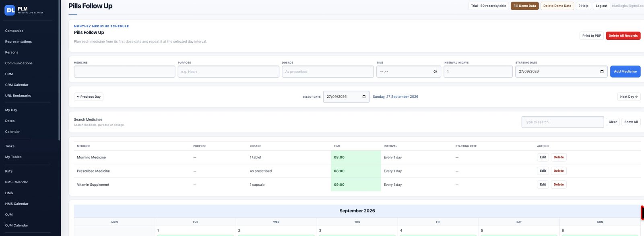
Task: Delete the Vitamin Supplement entry
Action: click(x=558, y=185)
